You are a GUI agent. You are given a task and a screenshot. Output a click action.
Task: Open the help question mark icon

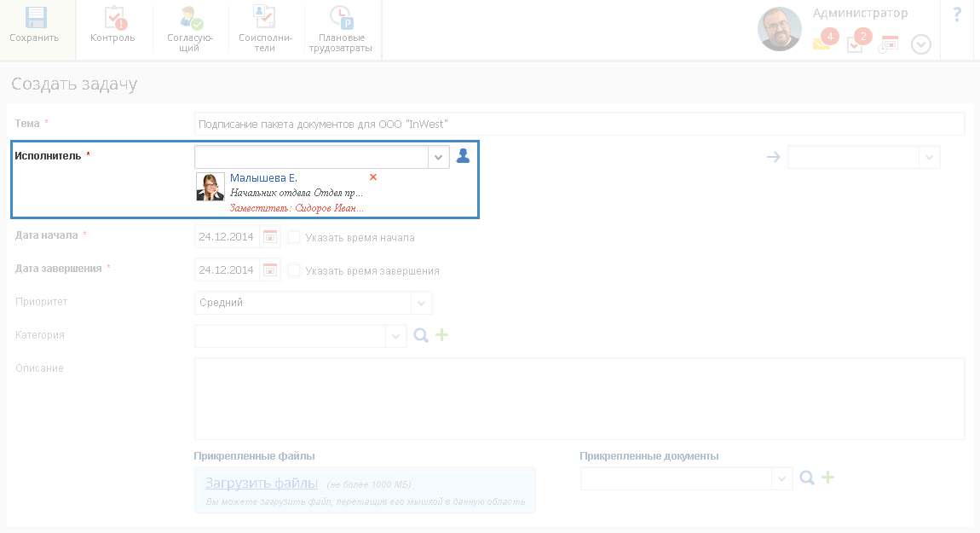pyautogui.click(x=957, y=14)
